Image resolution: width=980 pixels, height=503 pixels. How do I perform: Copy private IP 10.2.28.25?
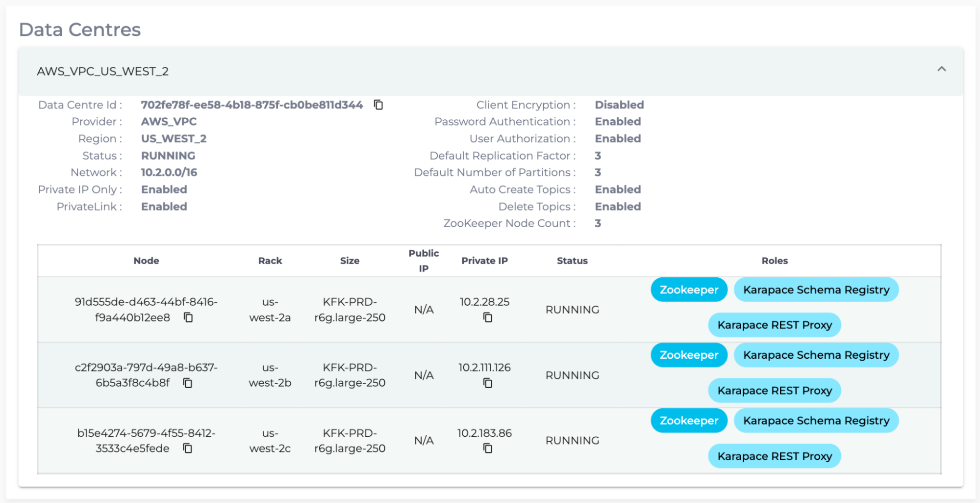click(487, 318)
